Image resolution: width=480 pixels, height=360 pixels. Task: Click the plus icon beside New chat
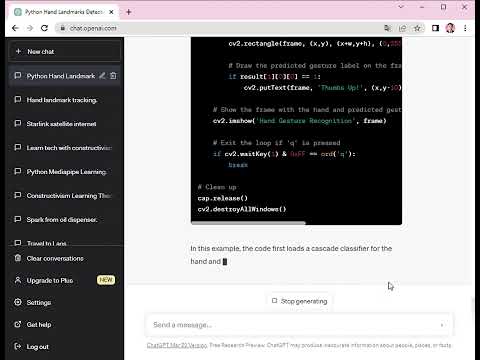click(18, 51)
